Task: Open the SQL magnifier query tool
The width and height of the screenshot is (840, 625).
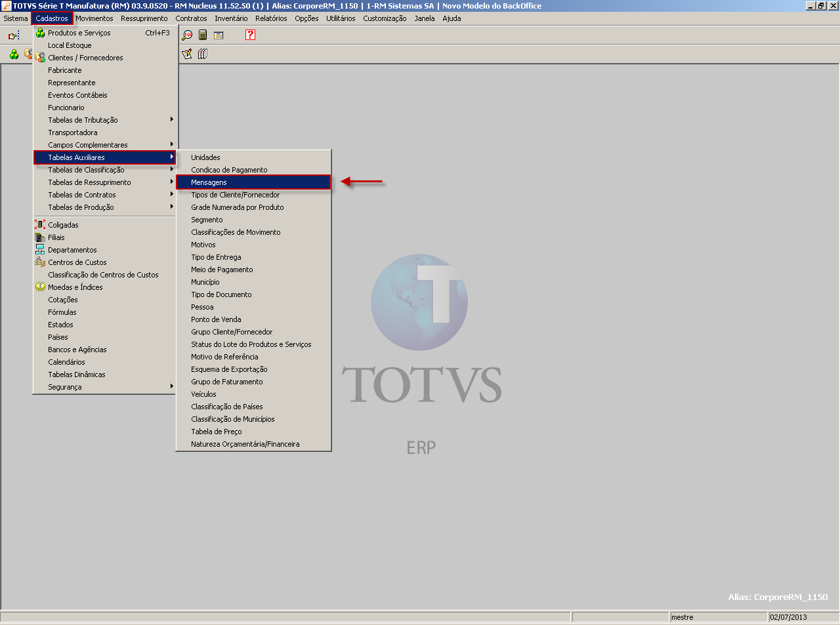Action: click(x=187, y=35)
